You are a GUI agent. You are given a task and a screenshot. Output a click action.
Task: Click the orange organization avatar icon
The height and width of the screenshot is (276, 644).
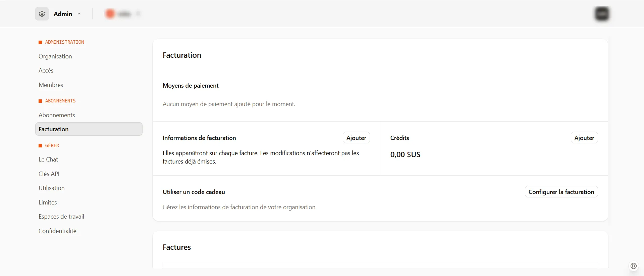click(110, 14)
